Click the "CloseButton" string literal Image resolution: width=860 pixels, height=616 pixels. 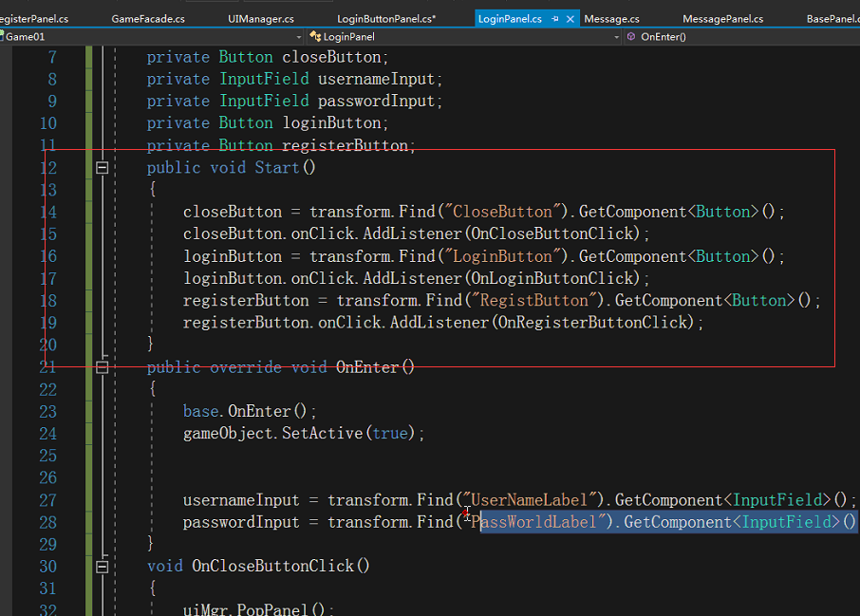(502, 211)
